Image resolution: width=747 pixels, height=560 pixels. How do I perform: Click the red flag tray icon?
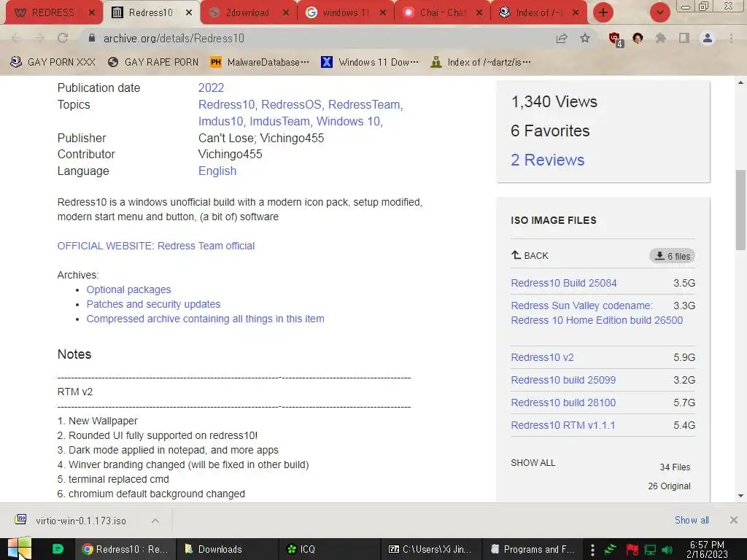(632, 550)
